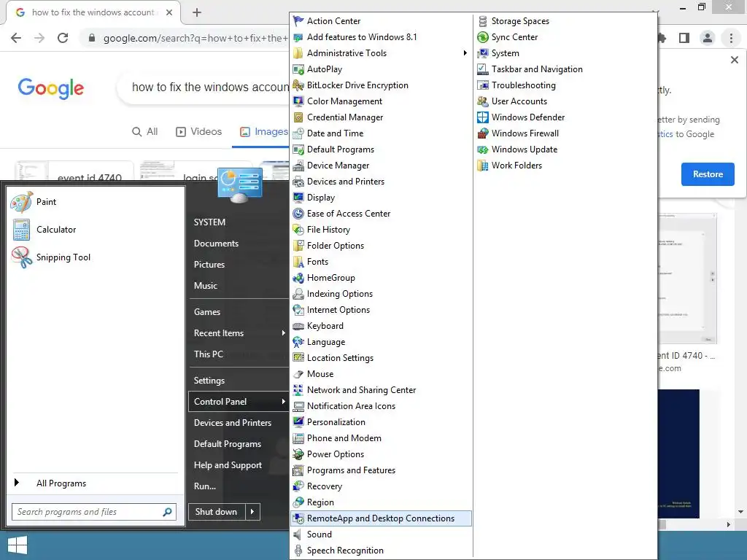The width and height of the screenshot is (747, 560).
Task: Click the Chrome address bar URL
Action: pos(196,38)
